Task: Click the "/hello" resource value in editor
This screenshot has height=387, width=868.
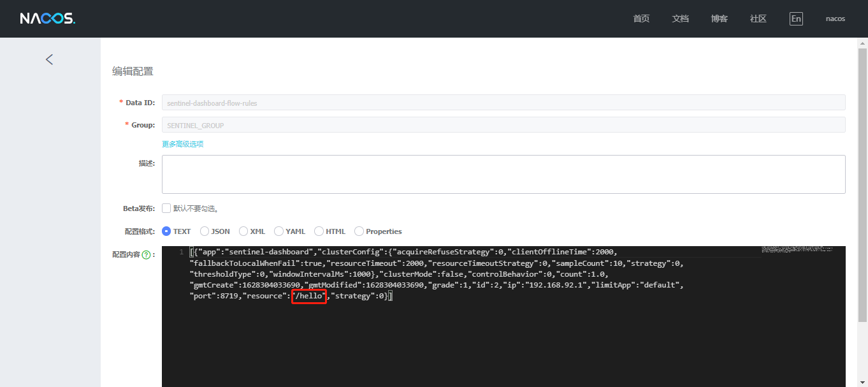Action: [309, 296]
